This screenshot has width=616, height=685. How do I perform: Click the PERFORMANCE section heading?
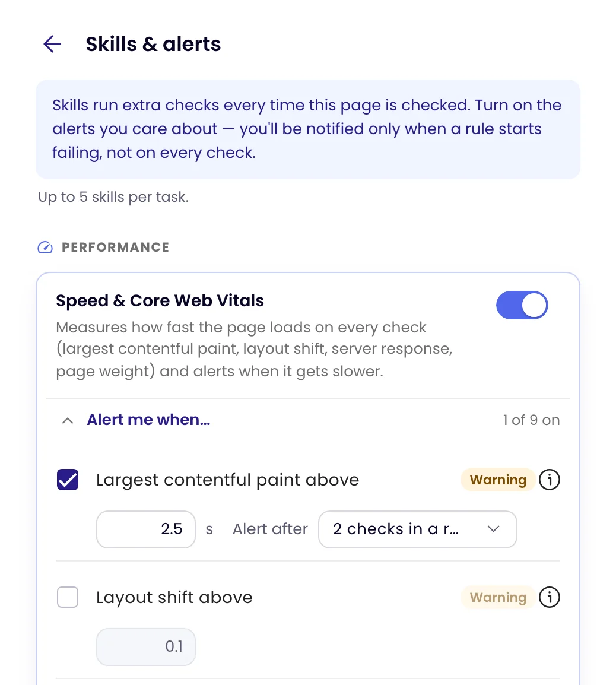(x=115, y=248)
